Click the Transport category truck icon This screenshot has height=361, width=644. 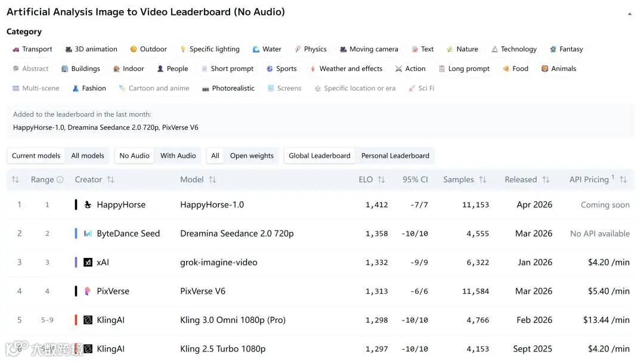coord(16,49)
